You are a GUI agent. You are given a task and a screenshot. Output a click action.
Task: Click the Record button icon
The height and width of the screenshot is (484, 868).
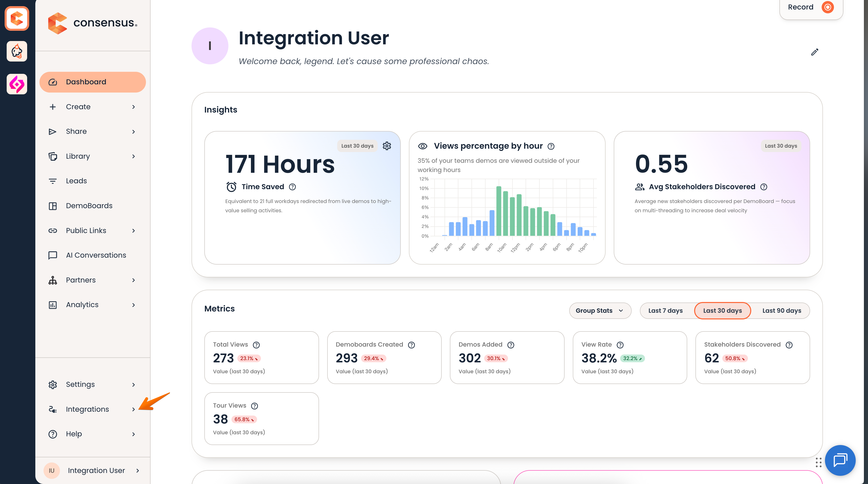click(827, 7)
